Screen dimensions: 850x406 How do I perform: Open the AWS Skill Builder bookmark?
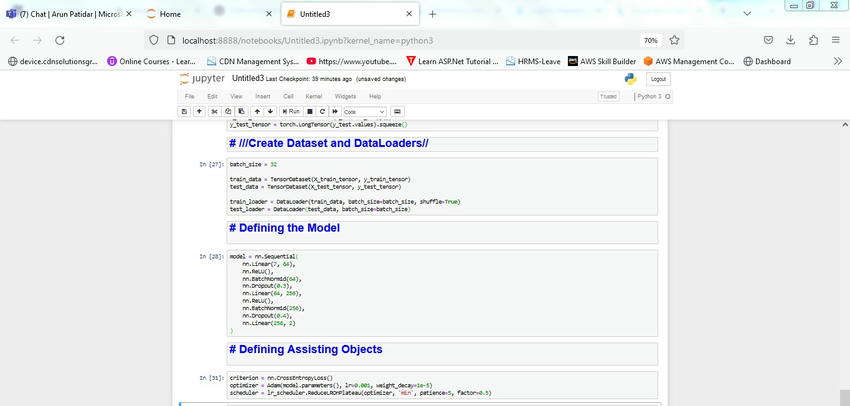[x=602, y=61]
